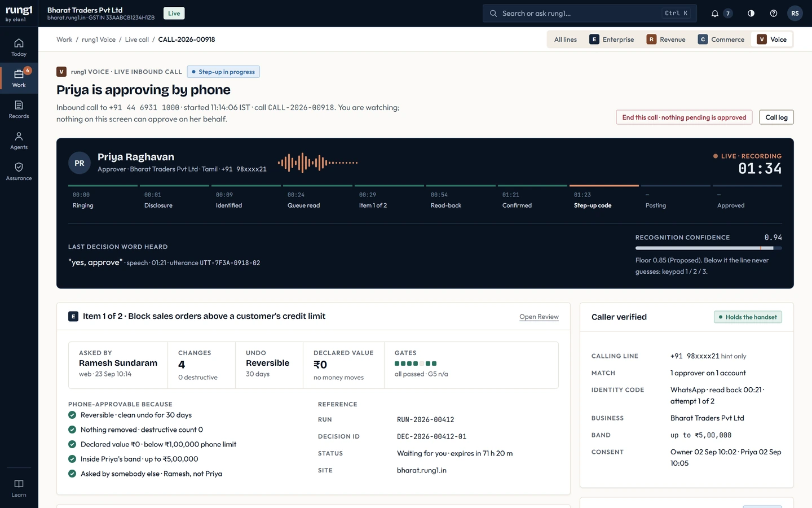Click decision ID DEC-2026-00412-01
Screen dimensions: 812x508
[x=432, y=436]
